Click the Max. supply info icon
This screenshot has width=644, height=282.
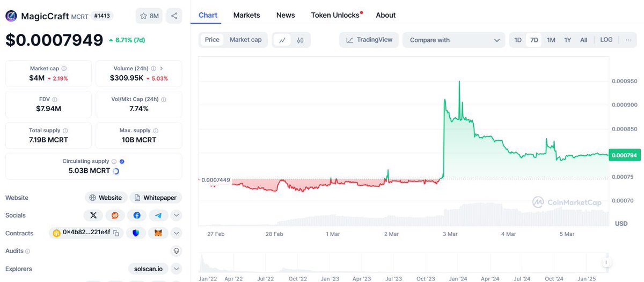click(156, 131)
